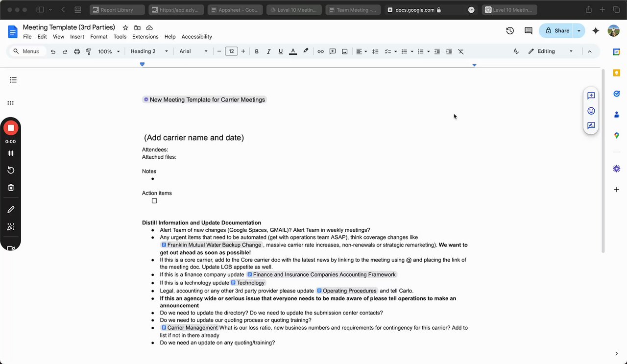Image resolution: width=627 pixels, height=364 pixels.
Task: Click the cloud document status icon
Action: point(149,28)
